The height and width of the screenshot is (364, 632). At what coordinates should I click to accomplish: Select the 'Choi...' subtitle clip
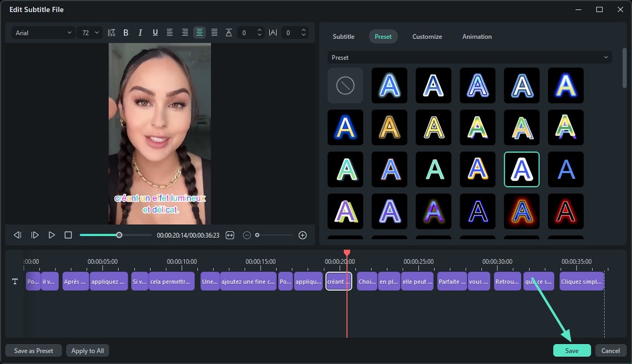(x=367, y=281)
